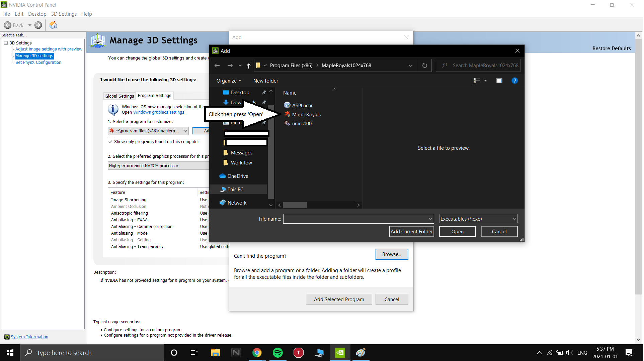
Task: Switch to the Global Settings tab
Action: pos(119,96)
